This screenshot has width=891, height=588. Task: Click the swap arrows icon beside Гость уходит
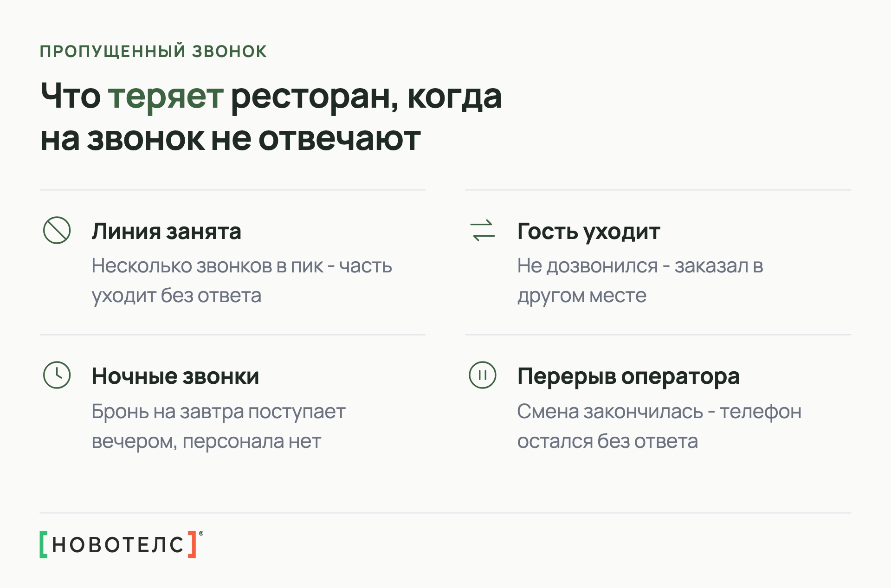coord(483,230)
